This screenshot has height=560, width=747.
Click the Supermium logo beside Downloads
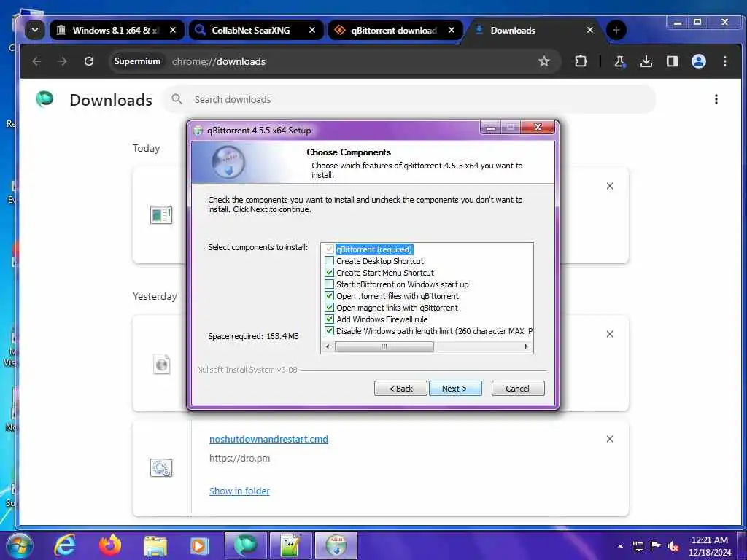point(44,99)
